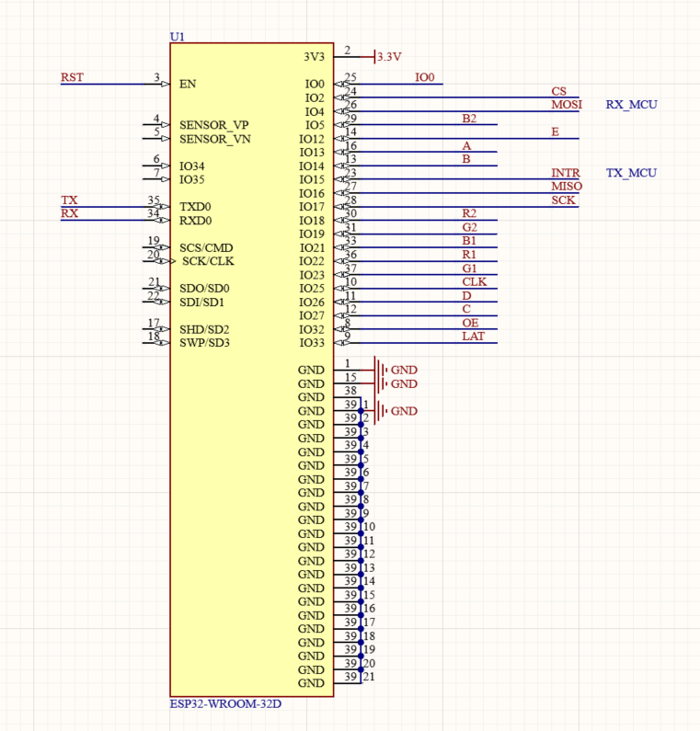Click the R1 net label
700x731 pixels.
(x=469, y=255)
